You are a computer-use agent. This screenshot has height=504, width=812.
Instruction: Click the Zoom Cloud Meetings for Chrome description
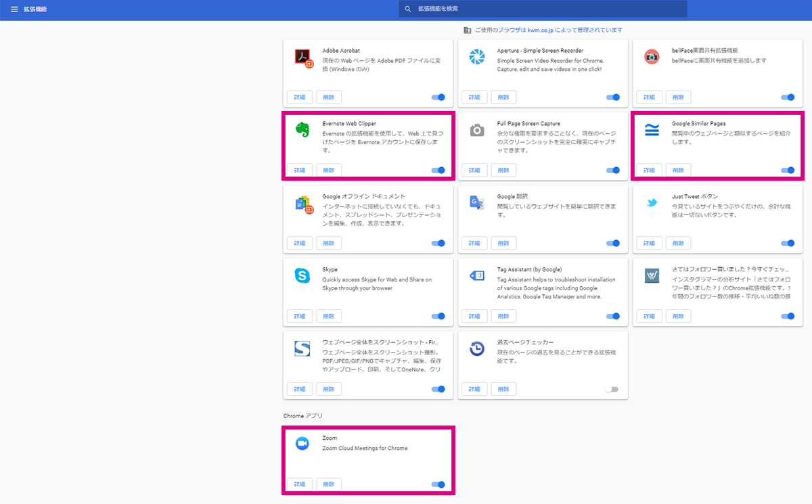coord(365,448)
